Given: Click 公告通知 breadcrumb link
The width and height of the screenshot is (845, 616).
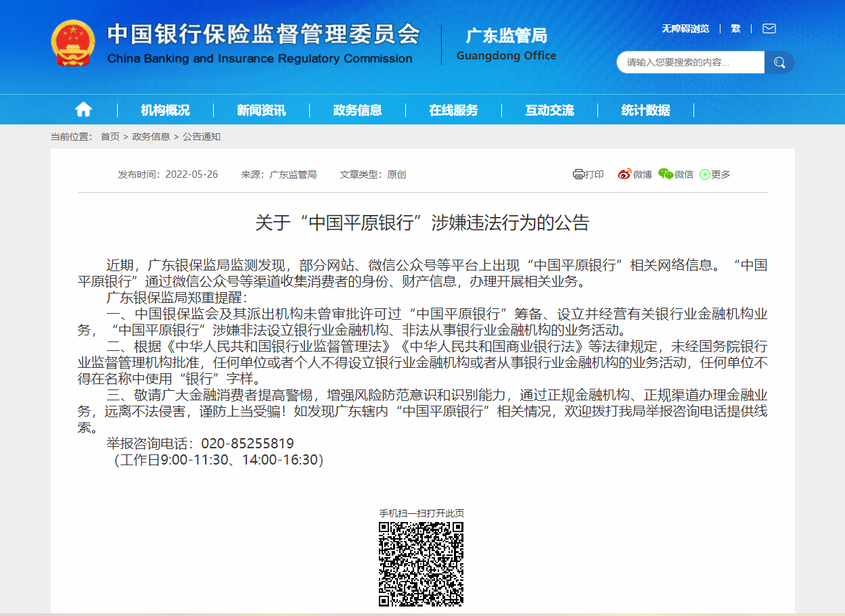Looking at the screenshot, I should (202, 137).
